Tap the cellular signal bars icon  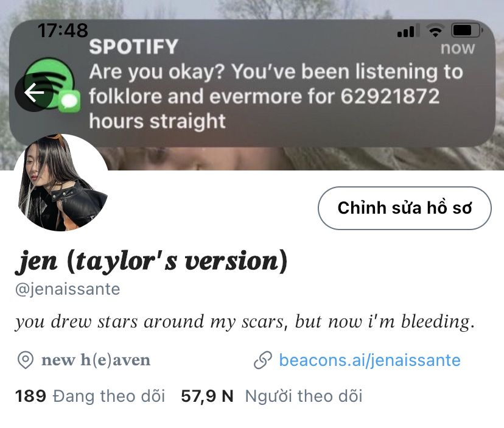pos(408,31)
